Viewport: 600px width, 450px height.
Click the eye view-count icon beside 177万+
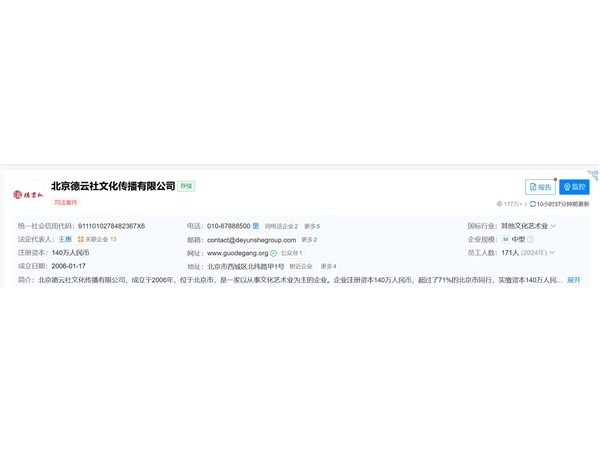coord(499,204)
